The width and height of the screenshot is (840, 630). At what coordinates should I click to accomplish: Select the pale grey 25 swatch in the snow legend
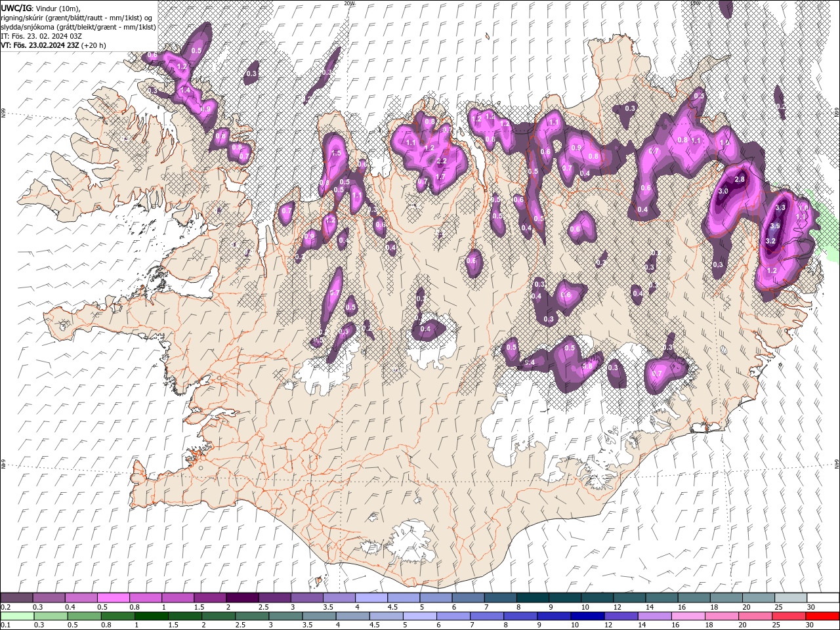coord(791,598)
